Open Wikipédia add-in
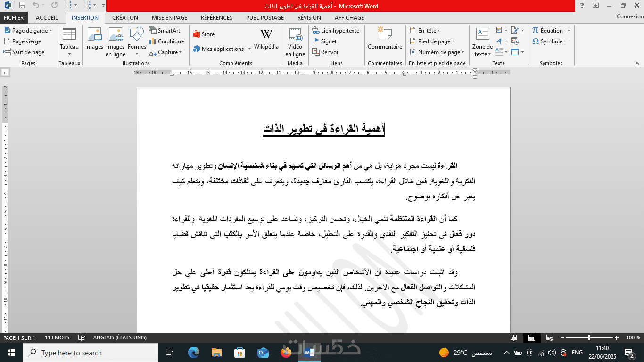The image size is (644, 362). 266,39
